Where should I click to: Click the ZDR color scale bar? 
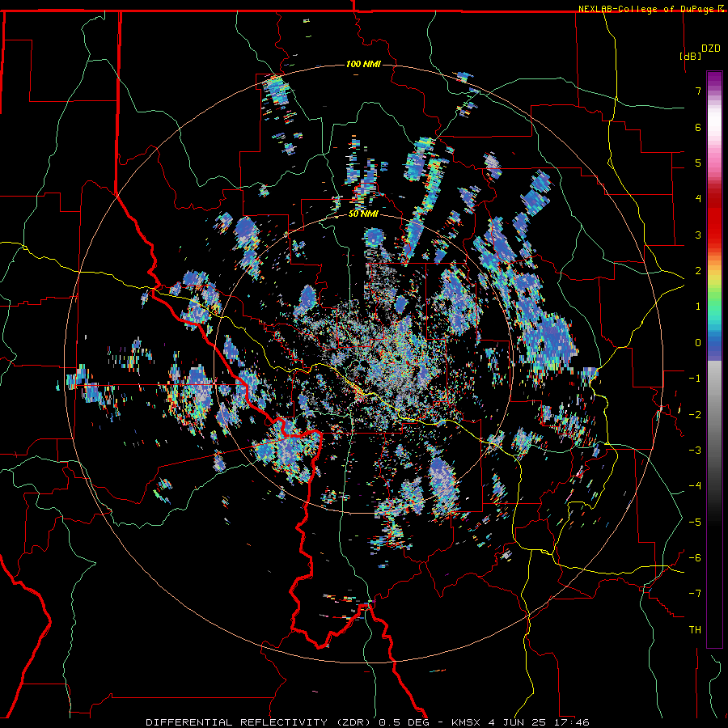(x=714, y=359)
